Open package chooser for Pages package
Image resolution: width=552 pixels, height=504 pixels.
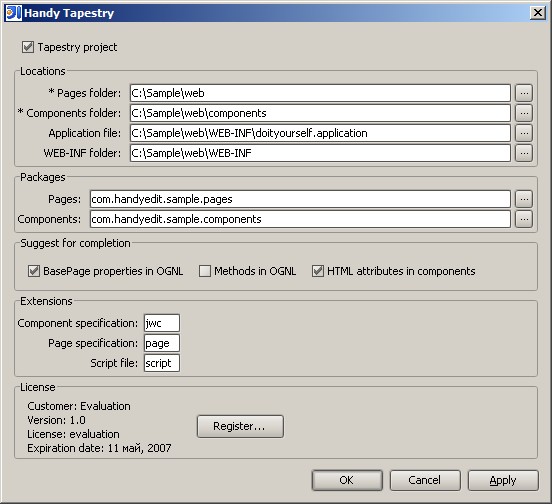click(x=524, y=199)
